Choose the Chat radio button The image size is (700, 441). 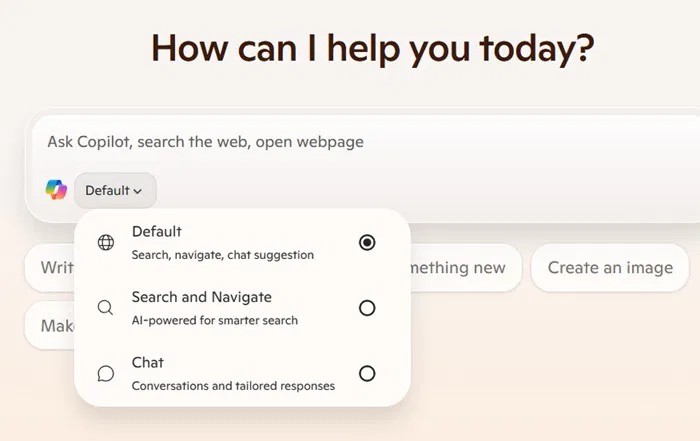click(x=367, y=373)
